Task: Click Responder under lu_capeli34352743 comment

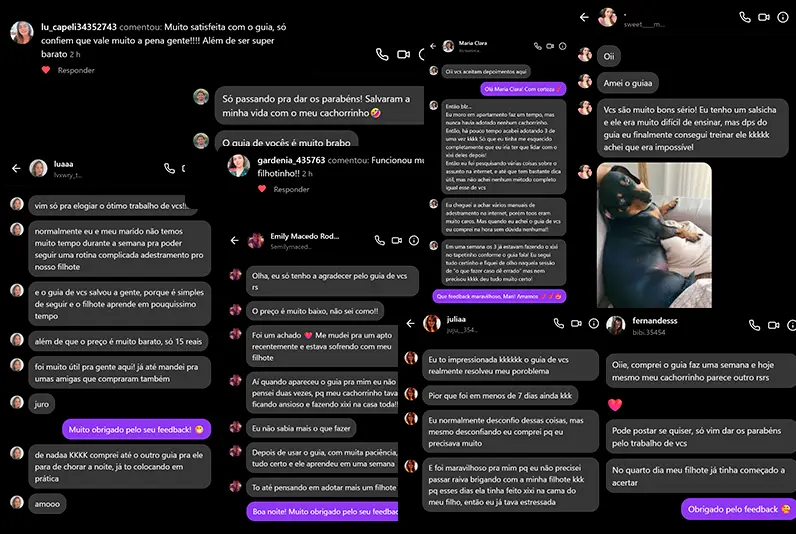Action: point(76,70)
